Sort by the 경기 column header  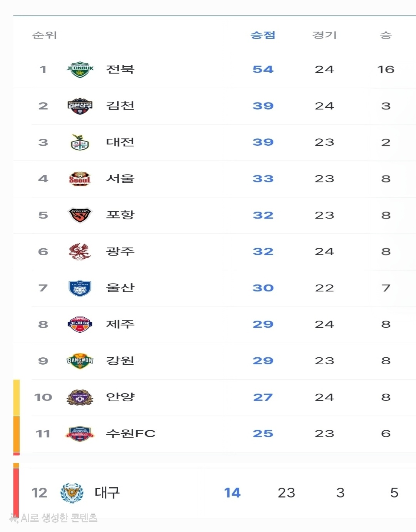pyautogui.click(x=324, y=35)
